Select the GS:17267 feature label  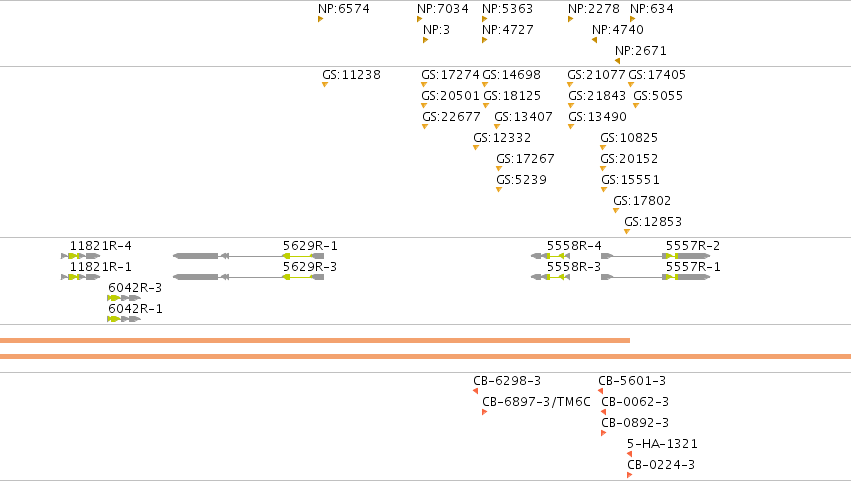click(x=525, y=159)
